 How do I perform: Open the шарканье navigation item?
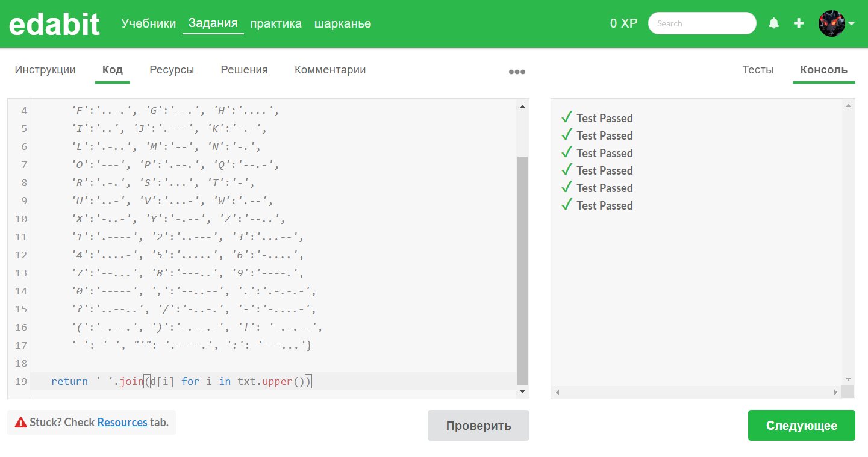tap(343, 23)
